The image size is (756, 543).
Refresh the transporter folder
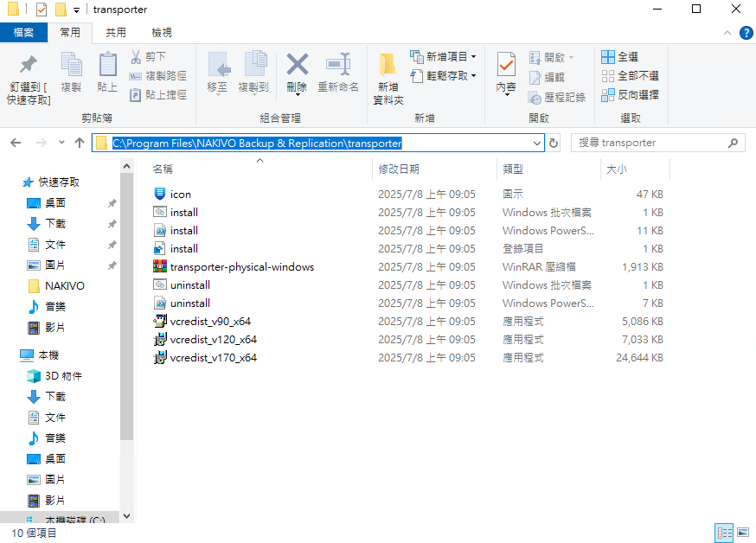click(x=554, y=143)
